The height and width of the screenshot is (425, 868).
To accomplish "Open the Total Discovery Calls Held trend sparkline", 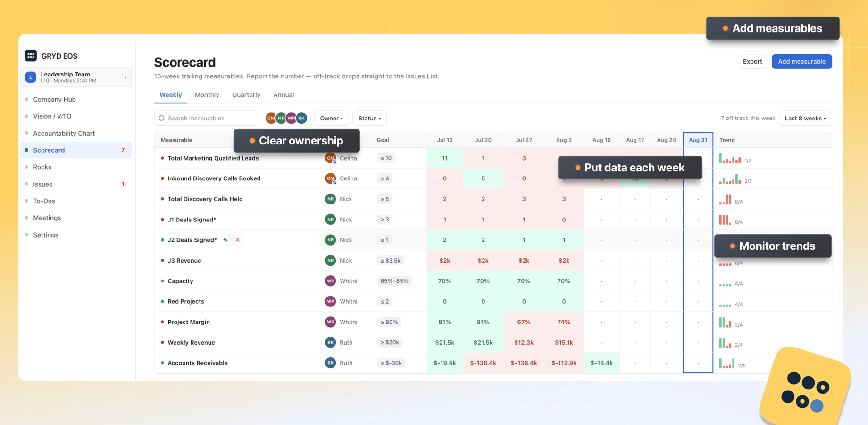I will point(725,200).
